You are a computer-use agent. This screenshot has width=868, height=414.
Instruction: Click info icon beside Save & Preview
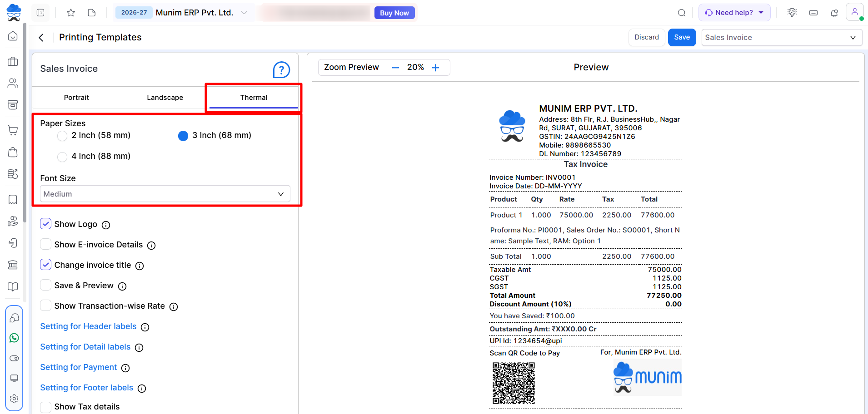tap(122, 286)
